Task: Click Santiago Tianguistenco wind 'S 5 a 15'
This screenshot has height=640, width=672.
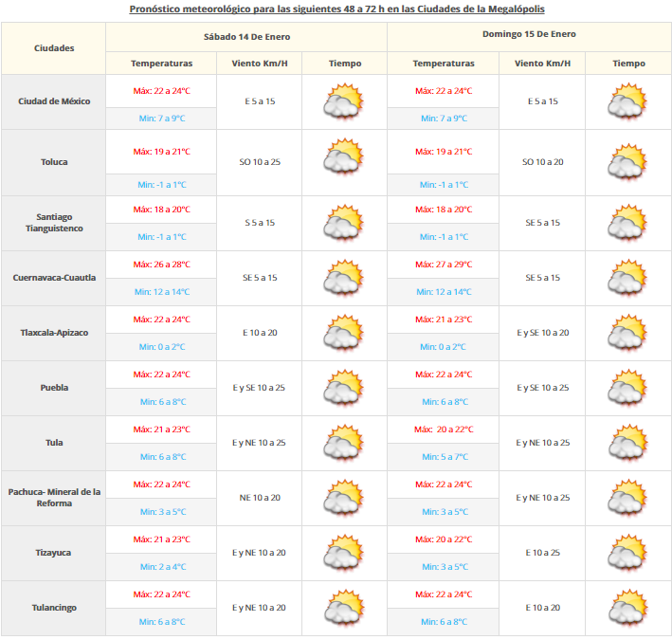Action: tap(260, 223)
